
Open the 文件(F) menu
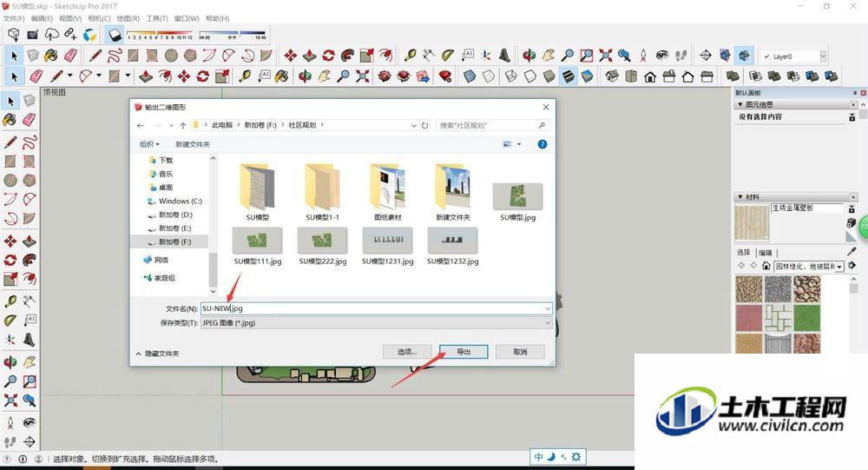[14, 18]
